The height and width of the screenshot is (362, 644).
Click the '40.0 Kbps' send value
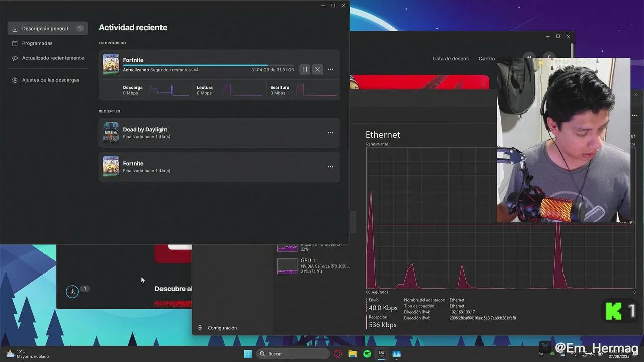(383, 308)
